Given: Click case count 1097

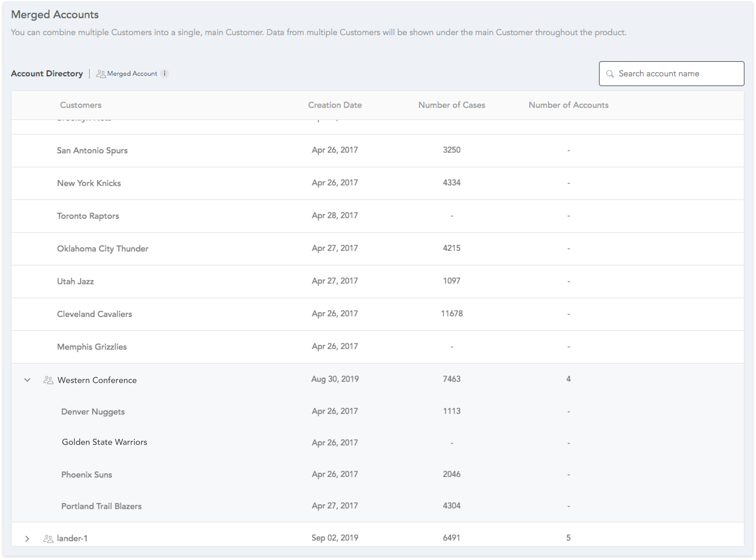Looking at the screenshot, I should [x=452, y=281].
